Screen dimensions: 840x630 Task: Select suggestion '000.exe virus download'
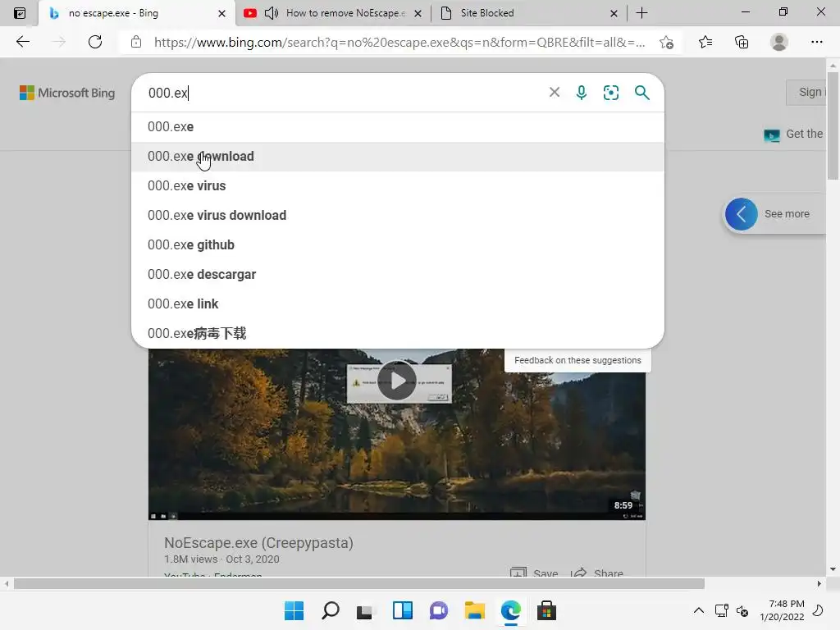tap(398, 216)
